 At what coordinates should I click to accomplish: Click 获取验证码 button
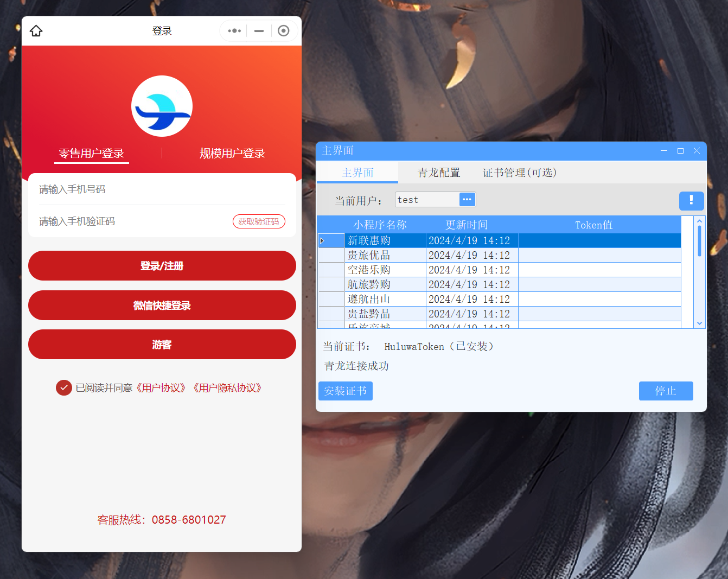tap(259, 221)
